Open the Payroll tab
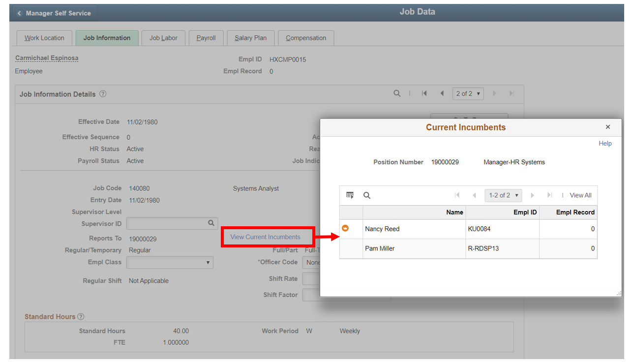Viewport: 633px width, 364px height. [x=206, y=38]
